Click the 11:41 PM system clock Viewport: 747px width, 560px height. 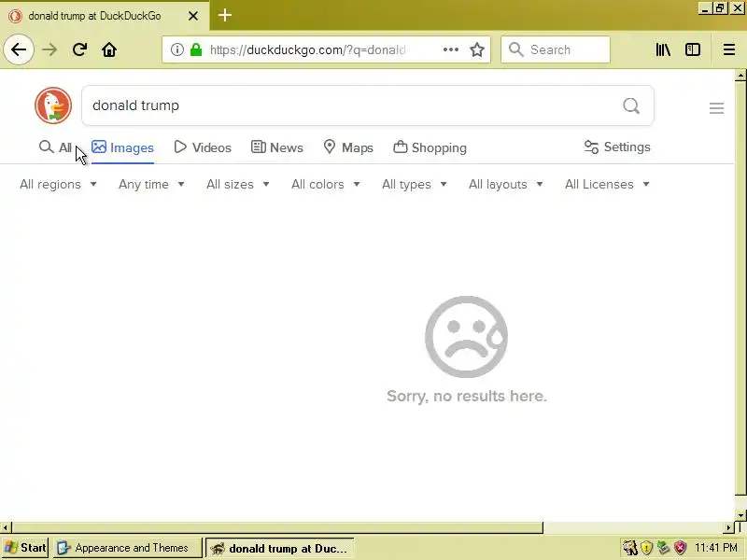716,548
